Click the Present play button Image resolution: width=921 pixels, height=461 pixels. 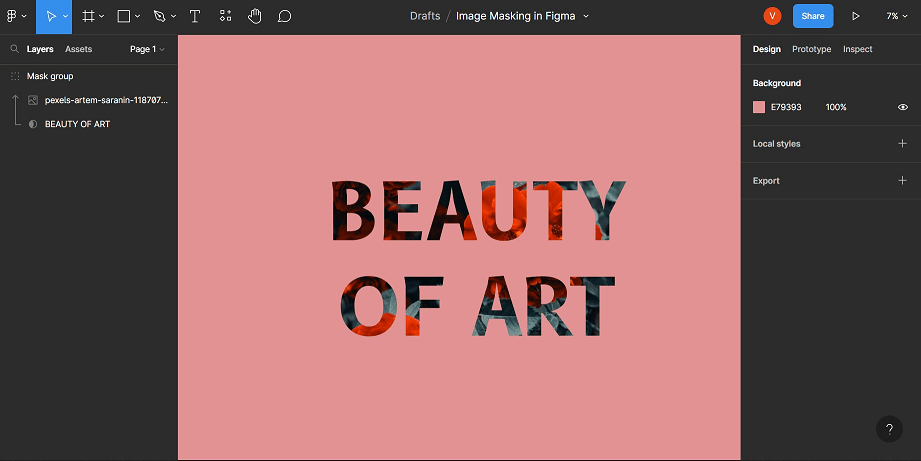856,16
